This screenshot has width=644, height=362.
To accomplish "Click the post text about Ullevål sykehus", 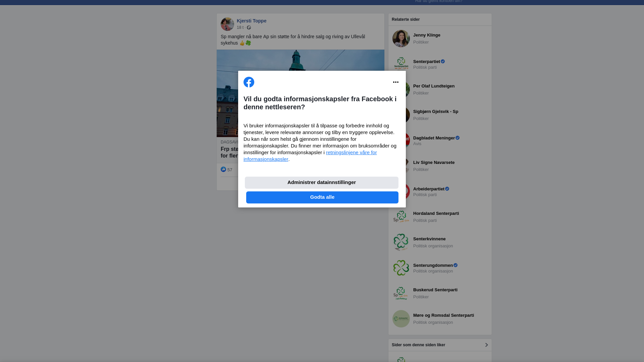I will (x=293, y=40).
